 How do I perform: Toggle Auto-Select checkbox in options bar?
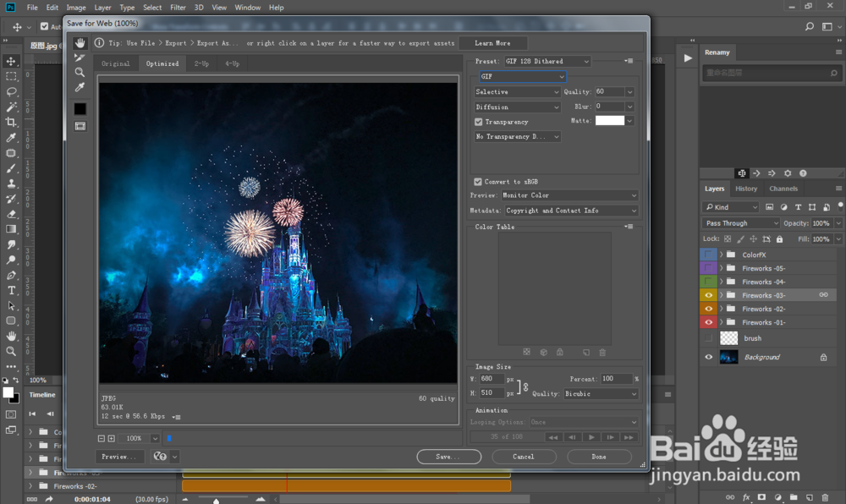(44, 26)
